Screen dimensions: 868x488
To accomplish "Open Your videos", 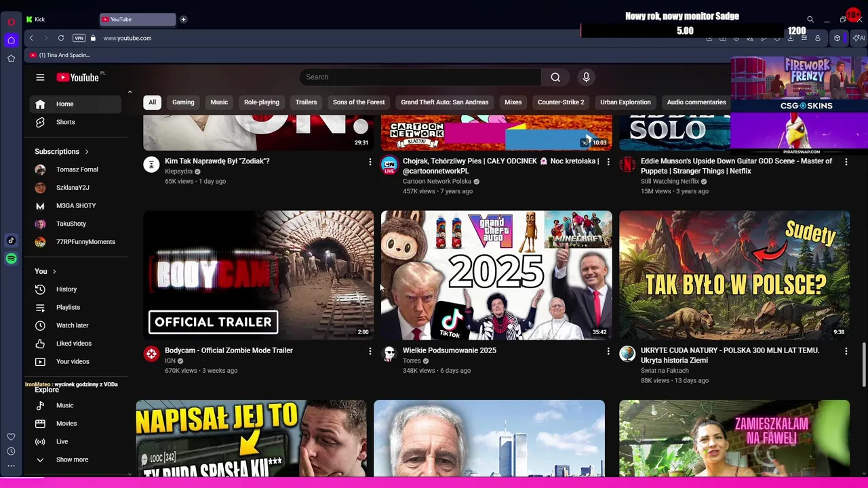I will tap(75, 362).
